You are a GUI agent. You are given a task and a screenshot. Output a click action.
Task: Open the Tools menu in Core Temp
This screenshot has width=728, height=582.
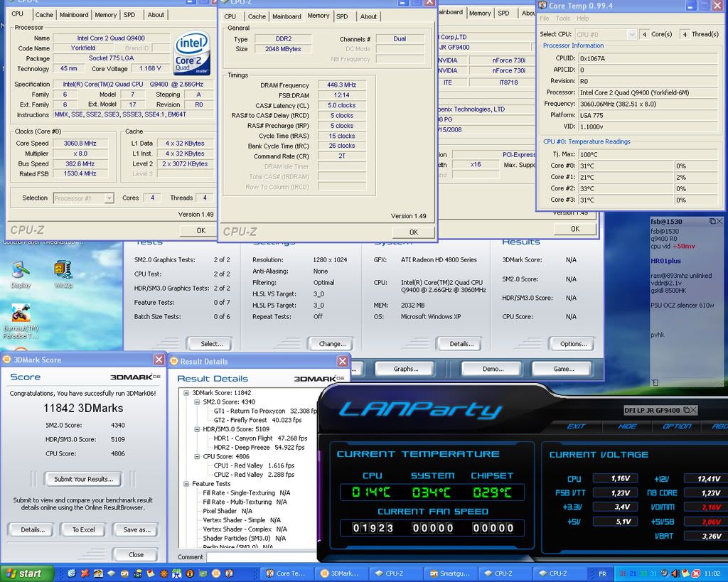(x=562, y=18)
